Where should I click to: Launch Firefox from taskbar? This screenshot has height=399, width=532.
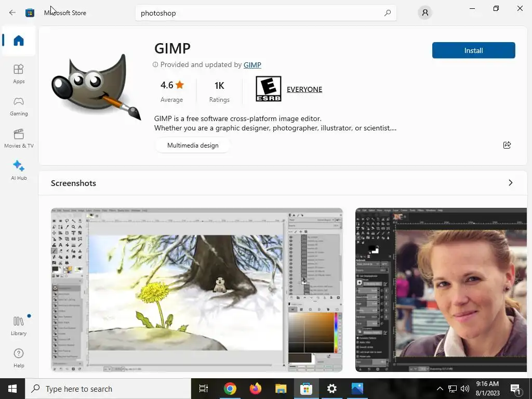coord(256,389)
